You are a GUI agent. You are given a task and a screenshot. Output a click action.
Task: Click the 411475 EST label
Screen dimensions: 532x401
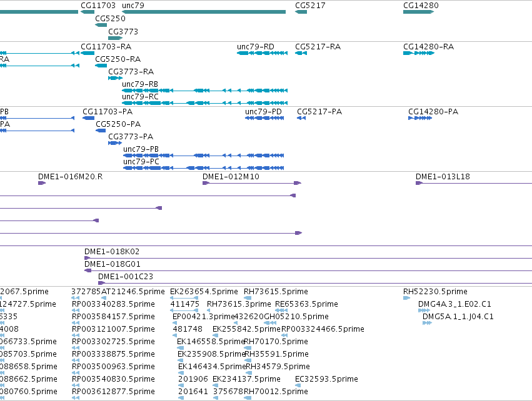click(x=184, y=304)
